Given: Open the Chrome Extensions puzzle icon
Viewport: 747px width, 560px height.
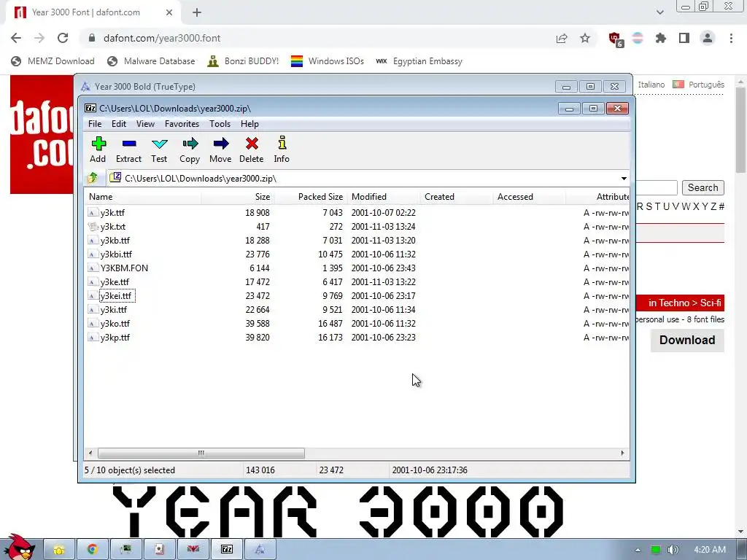Looking at the screenshot, I should [661, 38].
